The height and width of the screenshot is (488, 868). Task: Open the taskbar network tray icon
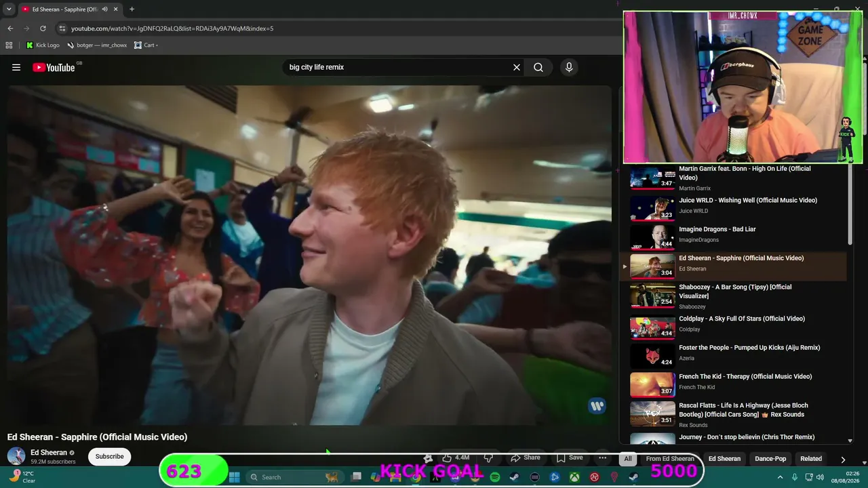(x=809, y=477)
